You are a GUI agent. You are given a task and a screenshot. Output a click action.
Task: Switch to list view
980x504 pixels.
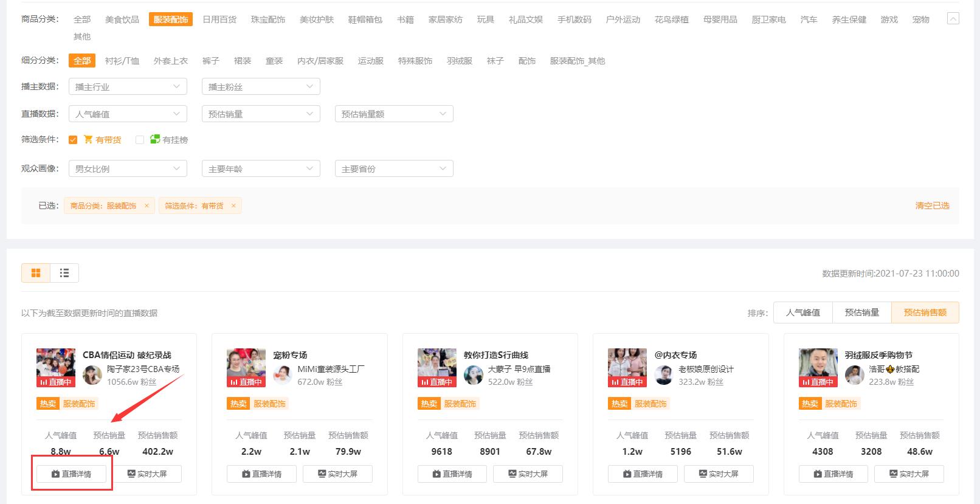[x=64, y=273]
